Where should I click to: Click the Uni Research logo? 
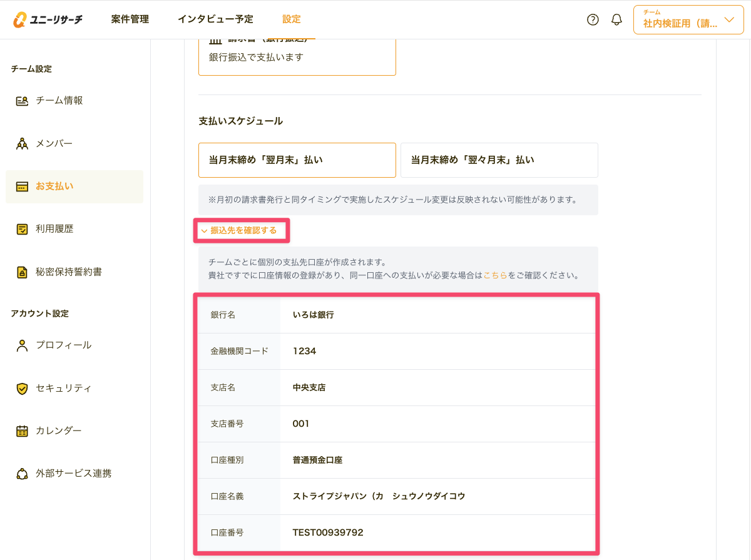[x=48, y=19]
